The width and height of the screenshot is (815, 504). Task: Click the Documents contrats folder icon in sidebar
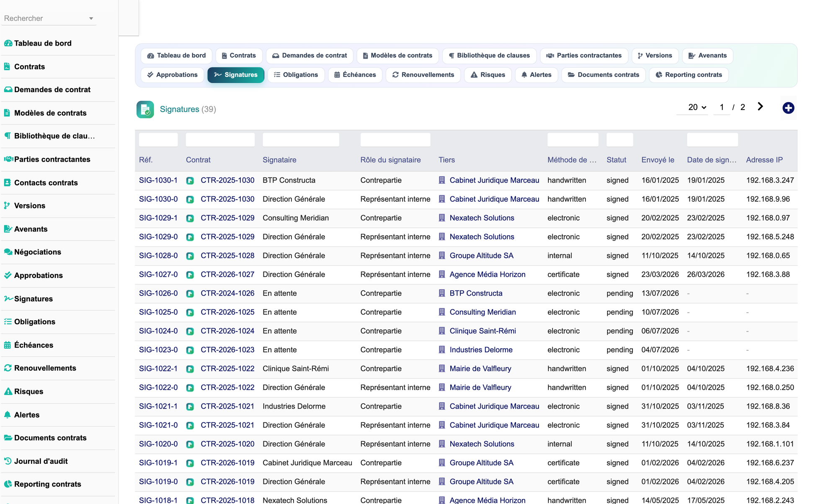click(8, 438)
